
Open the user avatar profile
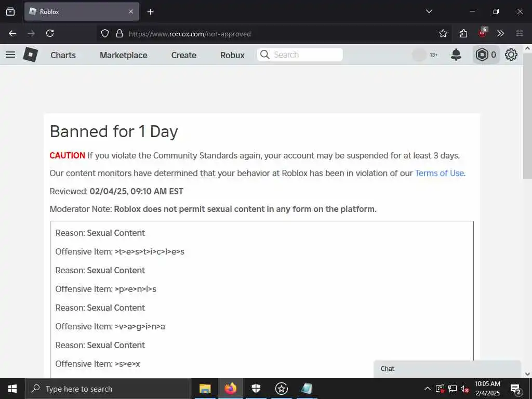click(x=419, y=55)
